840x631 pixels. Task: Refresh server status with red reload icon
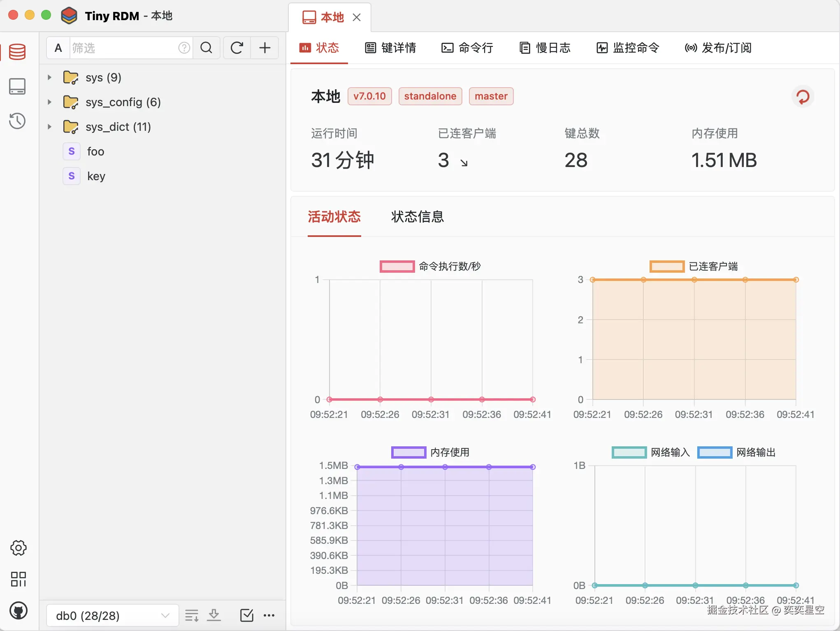point(803,97)
